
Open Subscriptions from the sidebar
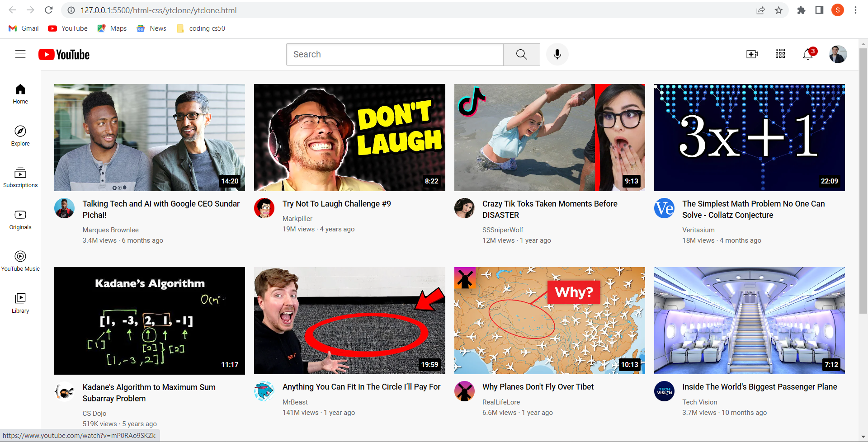[x=20, y=177]
